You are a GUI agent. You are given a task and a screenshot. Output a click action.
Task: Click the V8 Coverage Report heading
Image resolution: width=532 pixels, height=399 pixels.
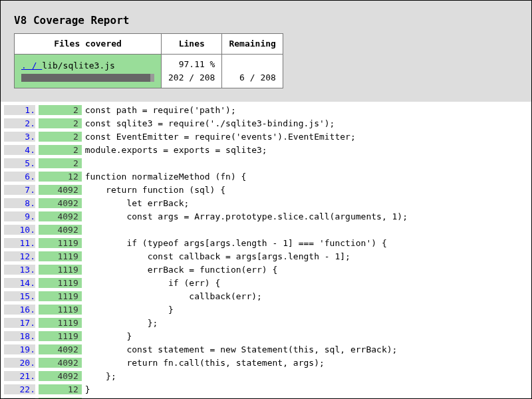[x=72, y=21]
